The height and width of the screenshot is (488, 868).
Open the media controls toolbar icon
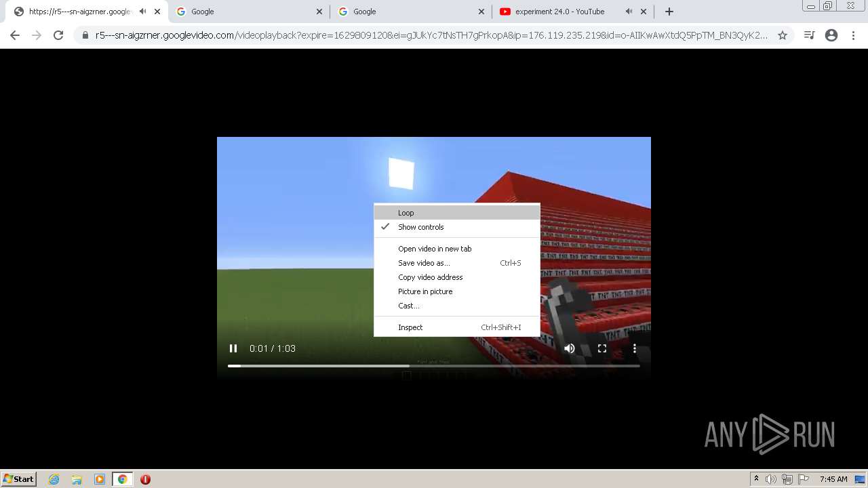click(x=809, y=35)
